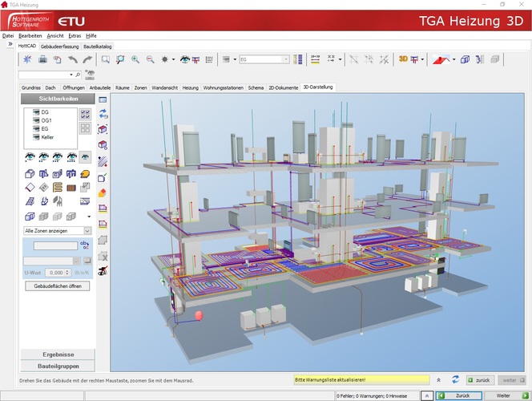
Task: Click the print icon in the toolbar
Action: [42, 59]
